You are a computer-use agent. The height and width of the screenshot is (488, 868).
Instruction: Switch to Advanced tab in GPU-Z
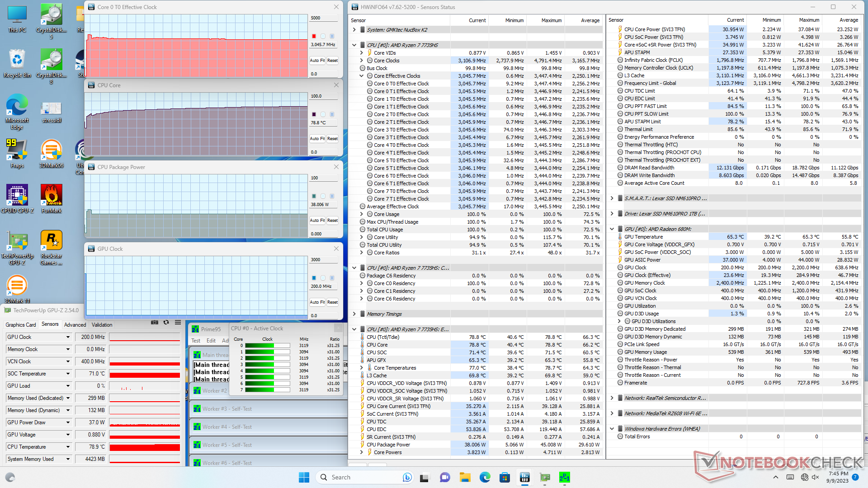[75, 325]
